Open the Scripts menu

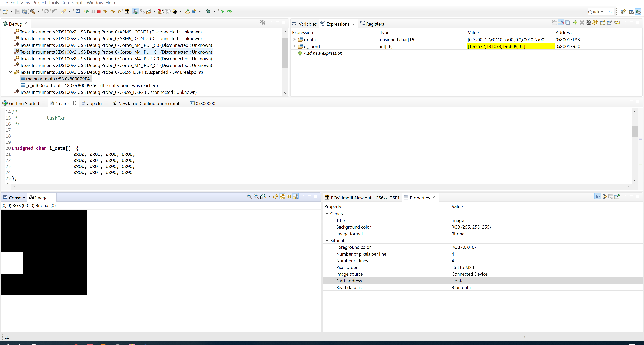(x=77, y=3)
